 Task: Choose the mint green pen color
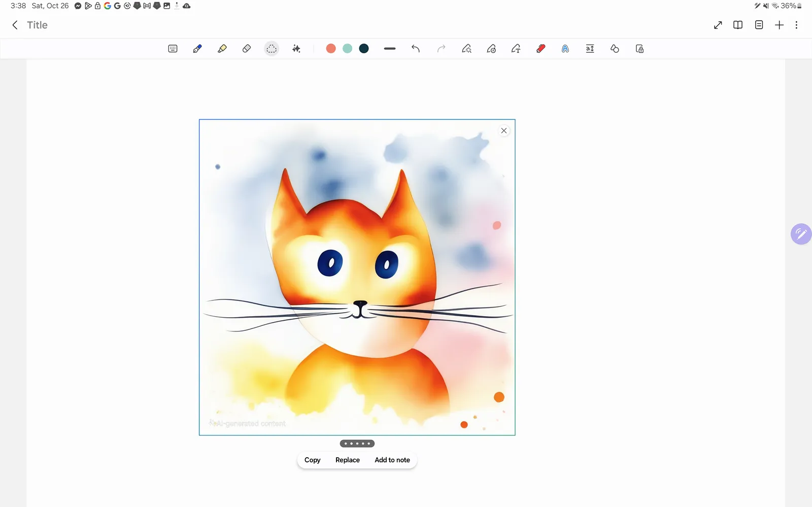347,49
